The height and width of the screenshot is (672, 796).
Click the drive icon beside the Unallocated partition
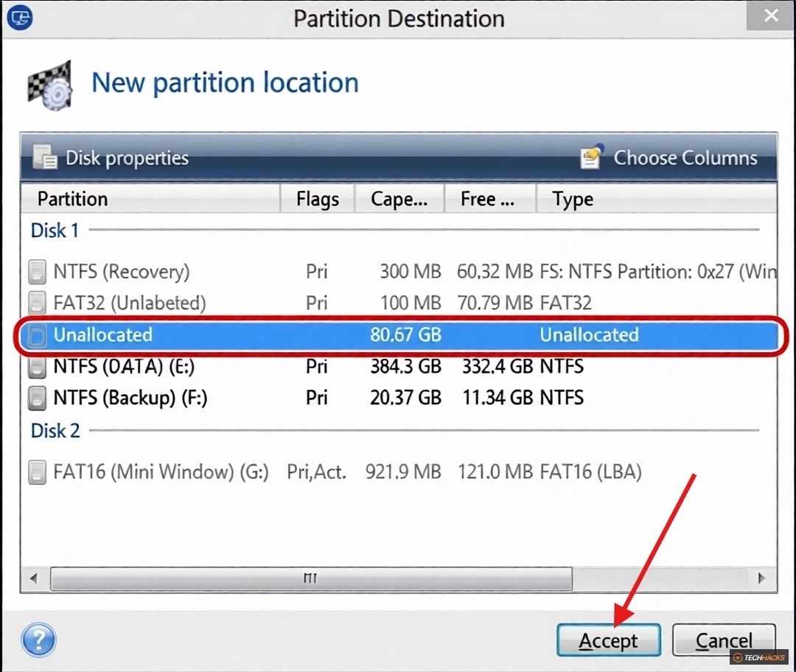point(37,335)
